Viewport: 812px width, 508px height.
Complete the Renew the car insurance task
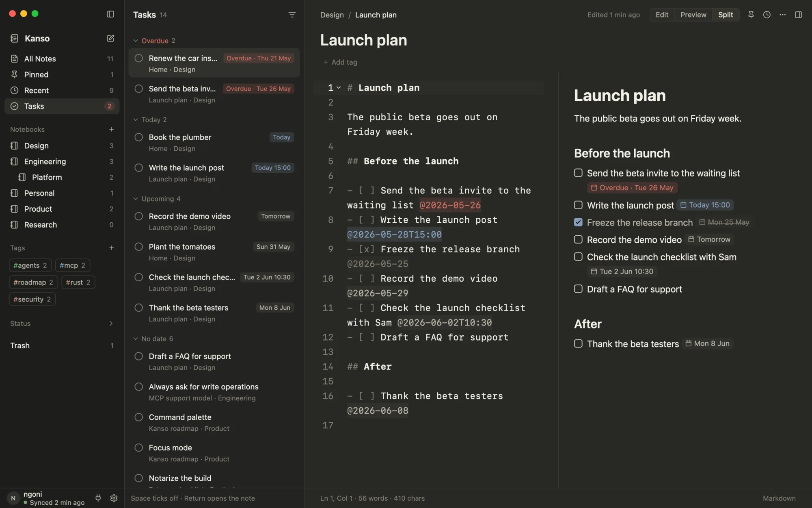click(x=138, y=58)
